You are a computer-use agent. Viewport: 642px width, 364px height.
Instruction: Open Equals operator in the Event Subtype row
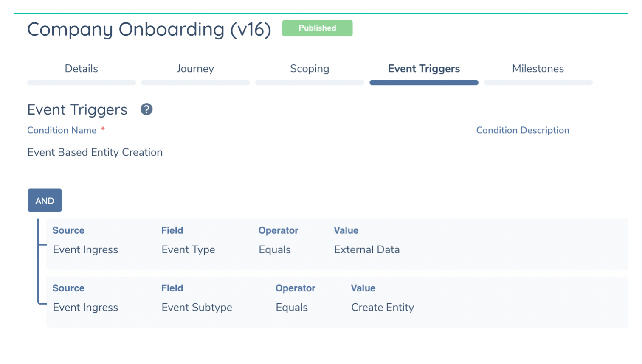(292, 308)
